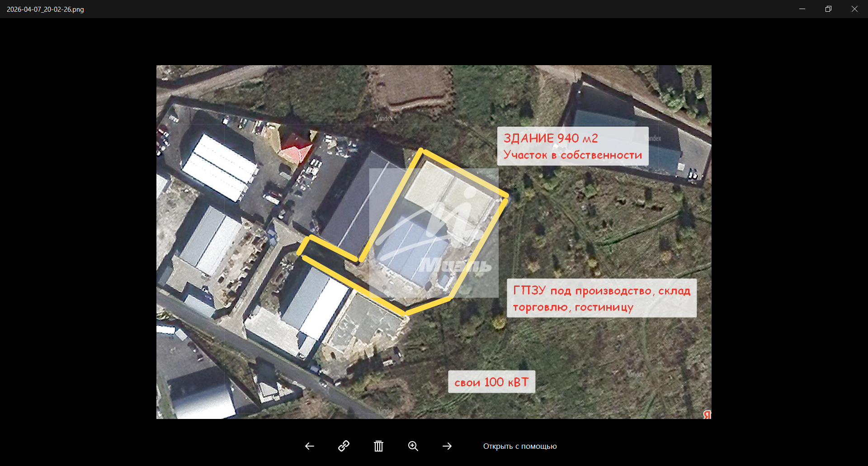Click the zoom magnifier icon

tap(413, 446)
